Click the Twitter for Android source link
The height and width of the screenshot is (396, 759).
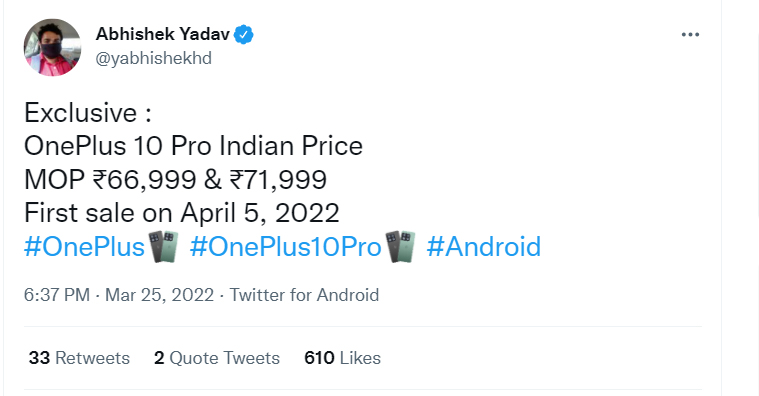[x=304, y=295]
